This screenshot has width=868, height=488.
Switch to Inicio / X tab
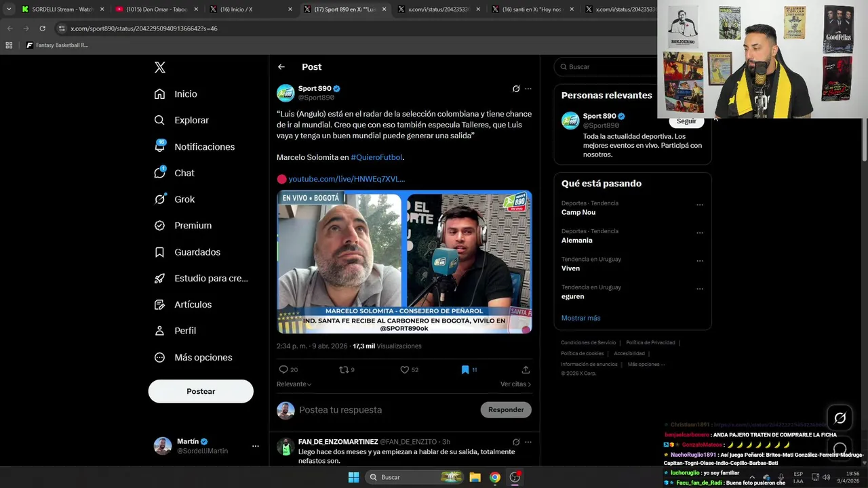click(x=251, y=9)
